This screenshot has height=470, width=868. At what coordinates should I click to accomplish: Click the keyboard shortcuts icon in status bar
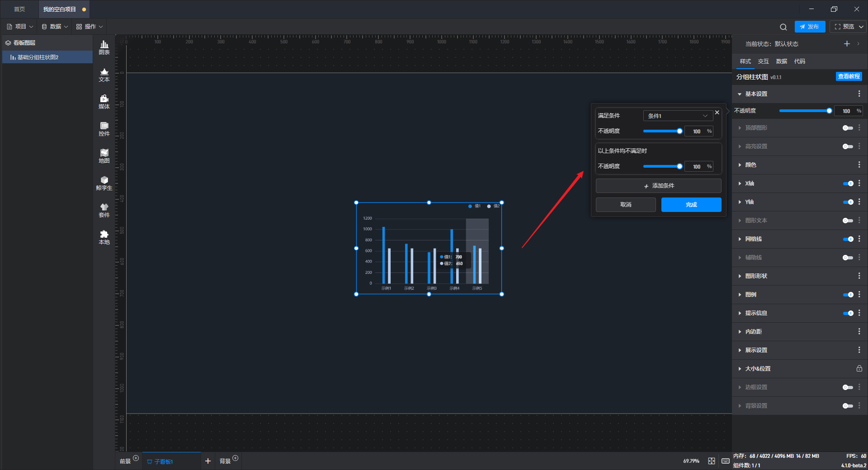pos(725,461)
